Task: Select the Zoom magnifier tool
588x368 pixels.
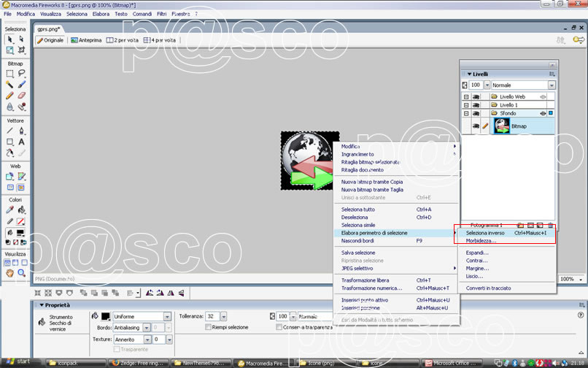Action: pos(21,273)
